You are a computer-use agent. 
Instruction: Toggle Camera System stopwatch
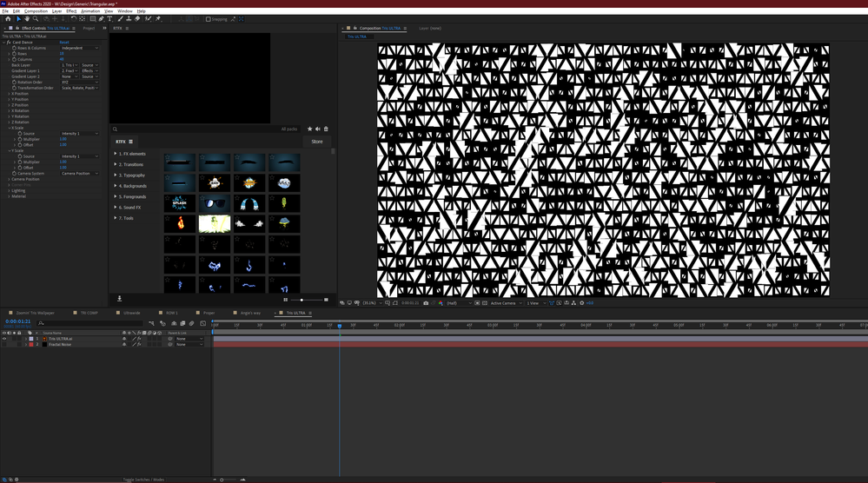point(15,173)
